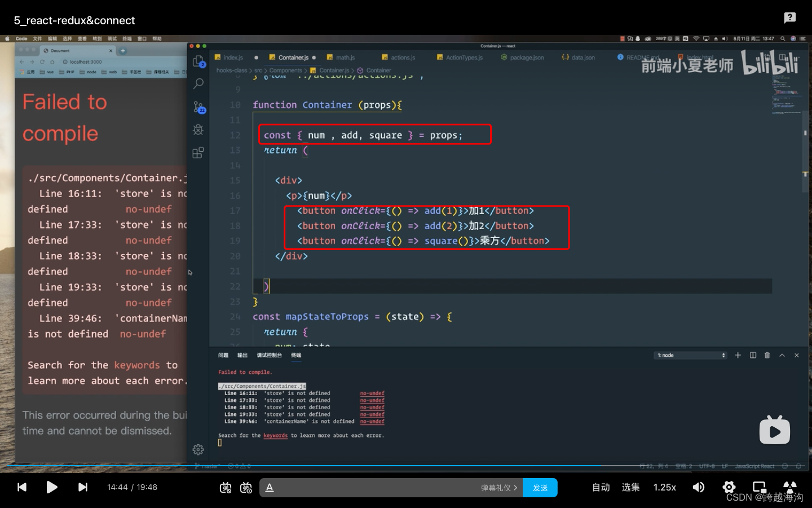Click line number 17 in the gutter
The height and width of the screenshot is (508, 812).
tap(235, 211)
